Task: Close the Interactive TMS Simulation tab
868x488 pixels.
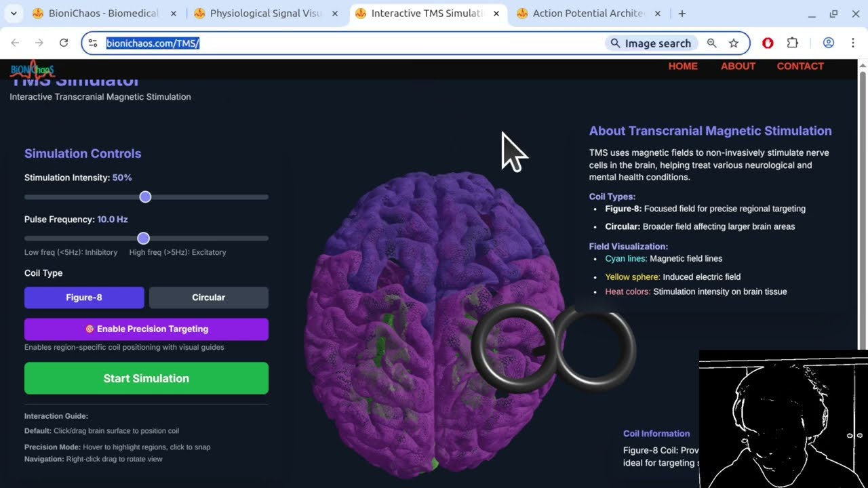Action: [496, 14]
